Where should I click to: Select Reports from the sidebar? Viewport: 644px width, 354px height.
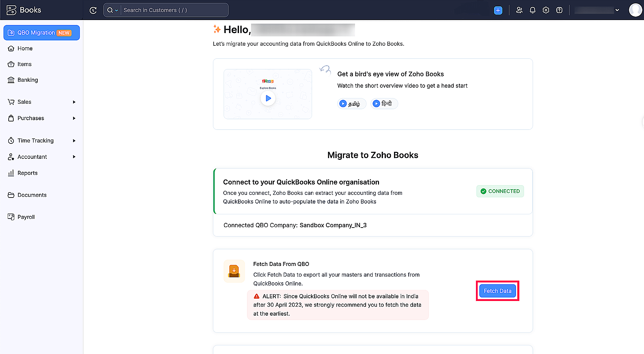click(27, 173)
